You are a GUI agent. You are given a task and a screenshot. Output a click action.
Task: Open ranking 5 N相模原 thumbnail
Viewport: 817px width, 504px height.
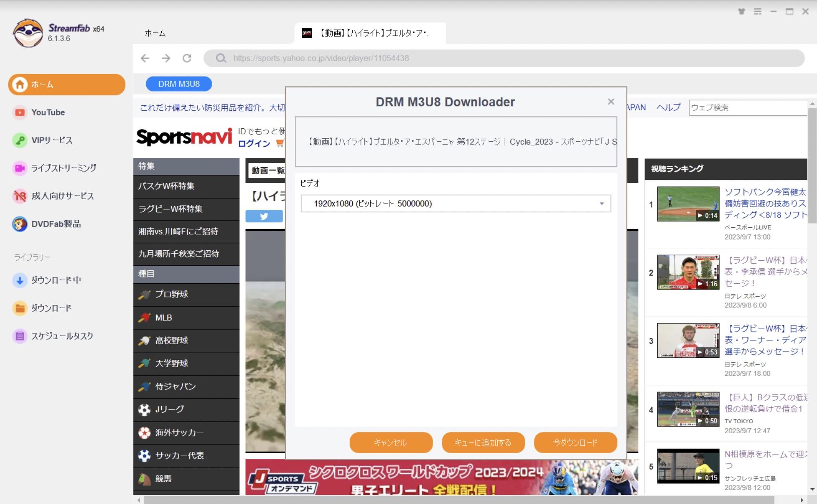click(x=688, y=466)
